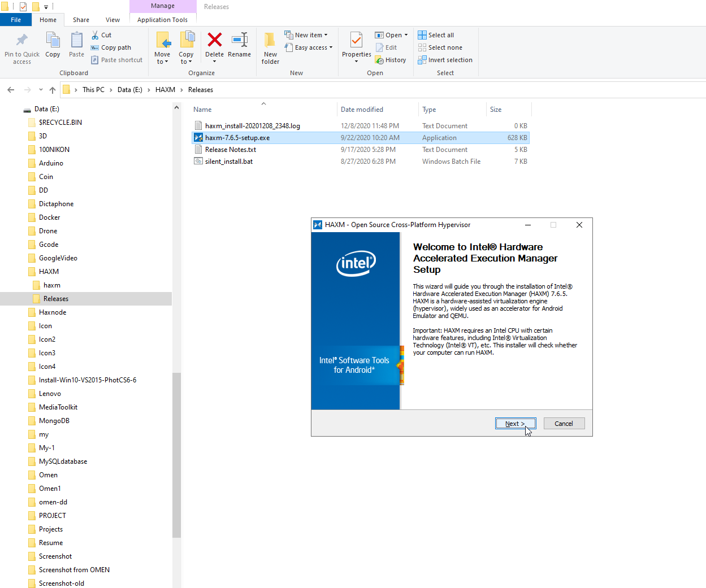Select the Releases folder in the tree

56,299
